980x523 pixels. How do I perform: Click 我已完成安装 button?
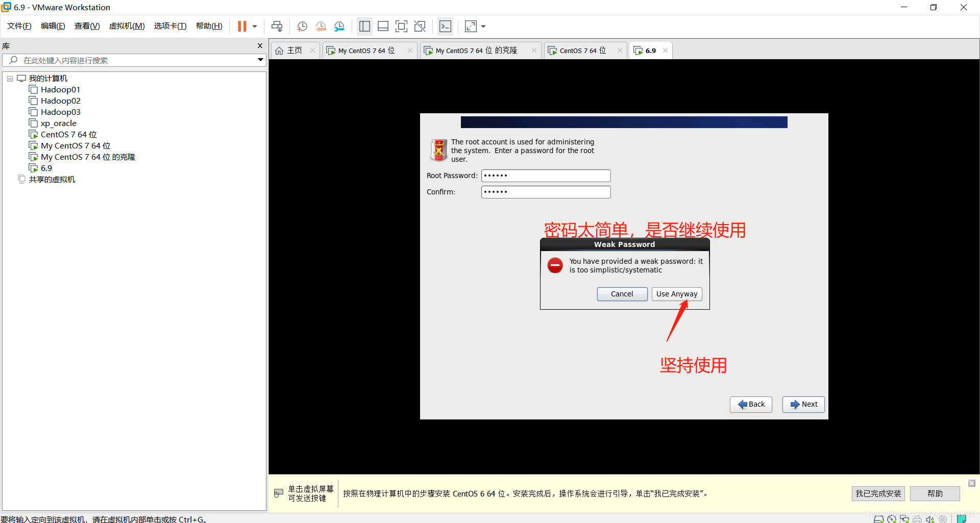[878, 493]
